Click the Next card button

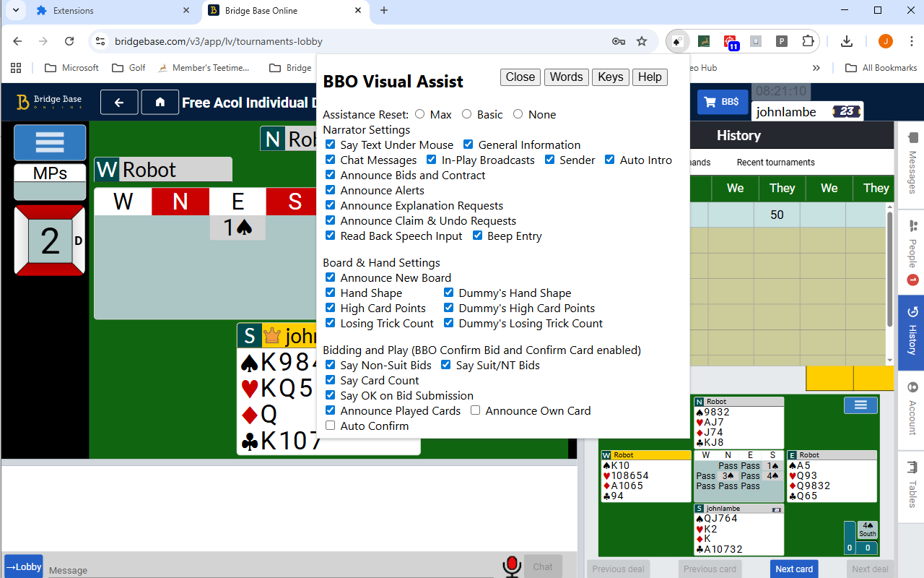(x=794, y=569)
